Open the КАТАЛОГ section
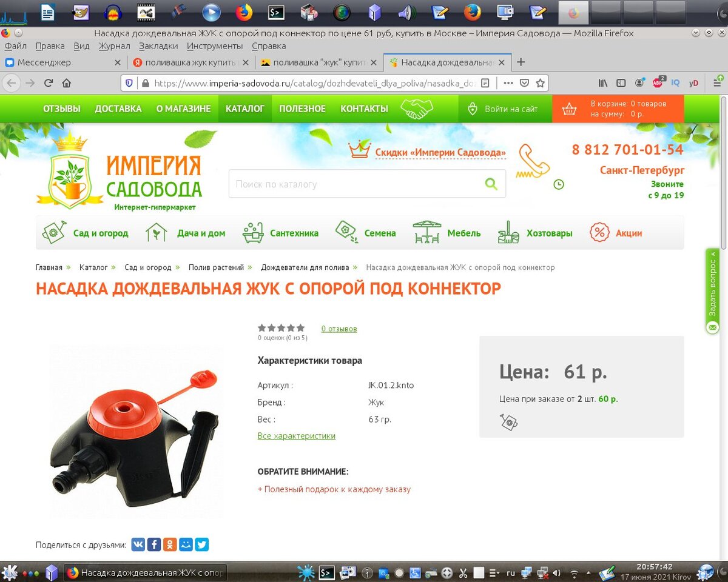The width and height of the screenshot is (728, 582). point(245,109)
